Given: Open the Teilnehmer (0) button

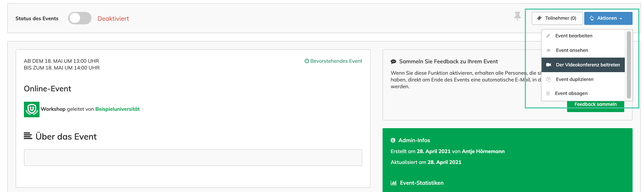Looking at the screenshot, I should pos(557,18).
